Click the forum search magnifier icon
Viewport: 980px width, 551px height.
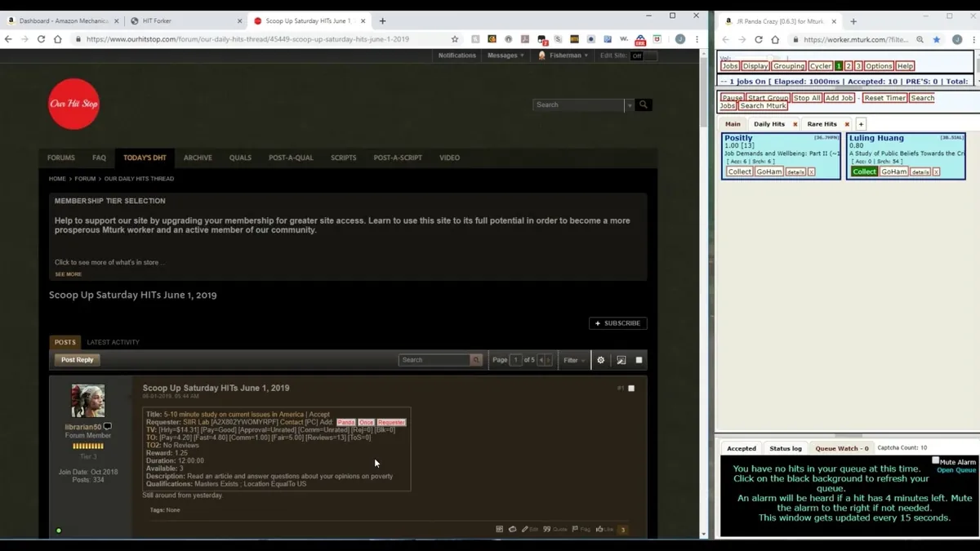point(644,104)
